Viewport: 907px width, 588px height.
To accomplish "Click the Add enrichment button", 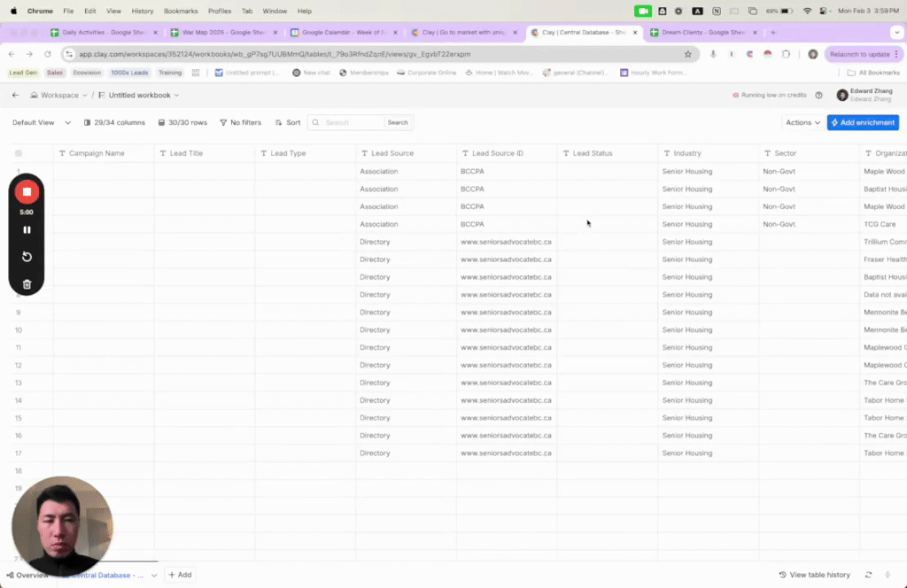I will point(862,123).
